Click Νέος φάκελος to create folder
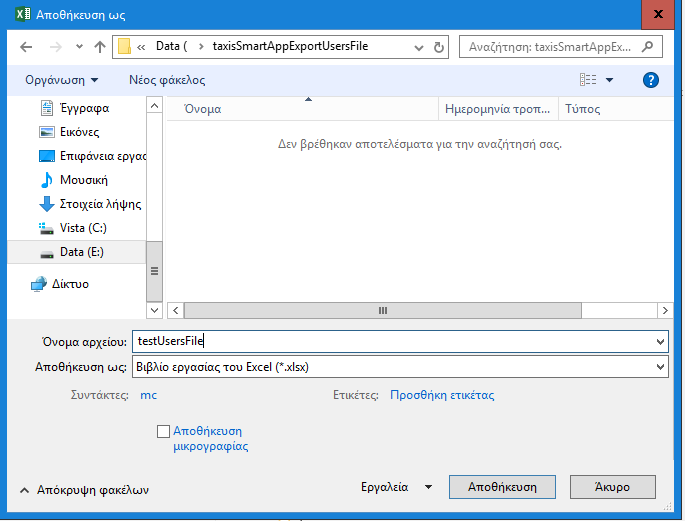This screenshot has width=685, height=521. pyautogui.click(x=167, y=80)
